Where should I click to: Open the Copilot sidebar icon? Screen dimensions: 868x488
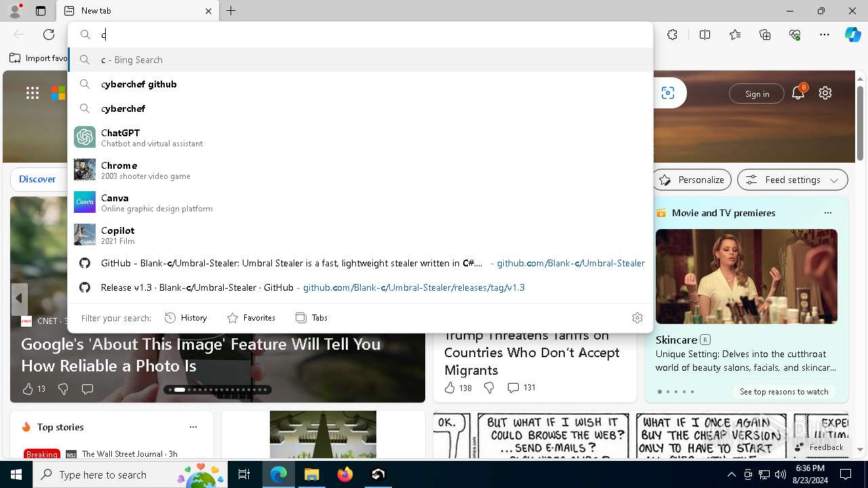[x=853, y=35]
